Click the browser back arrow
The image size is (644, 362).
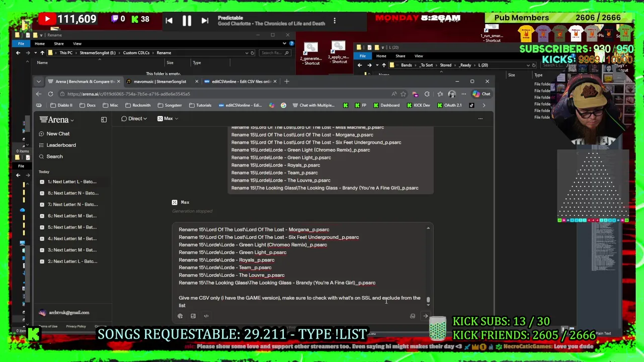click(x=39, y=94)
